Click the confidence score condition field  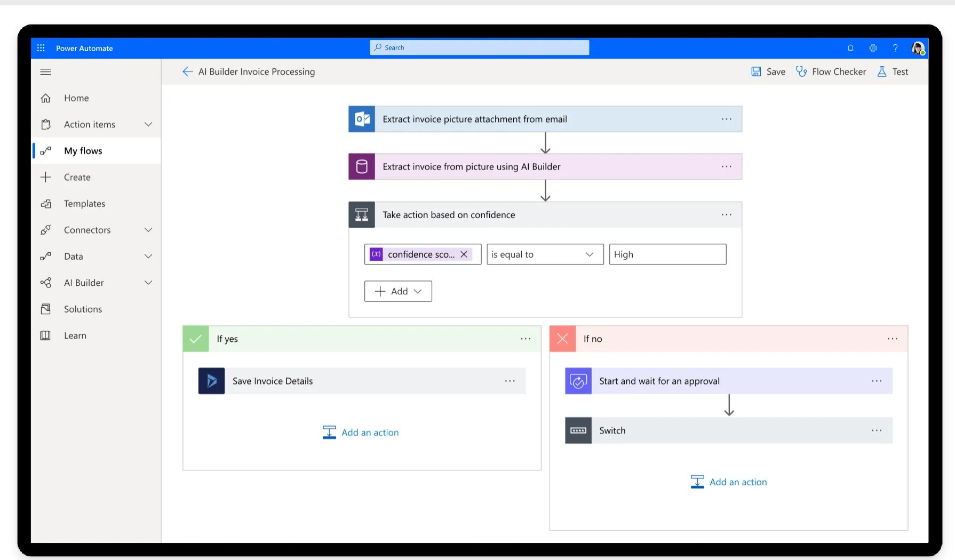(x=423, y=254)
